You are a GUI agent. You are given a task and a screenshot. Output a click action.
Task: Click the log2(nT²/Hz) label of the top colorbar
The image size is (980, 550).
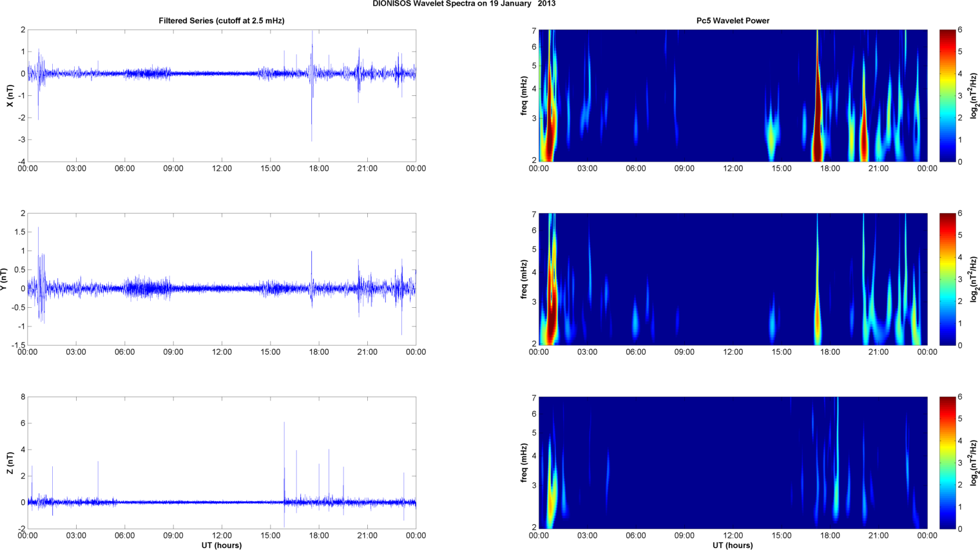click(x=975, y=95)
